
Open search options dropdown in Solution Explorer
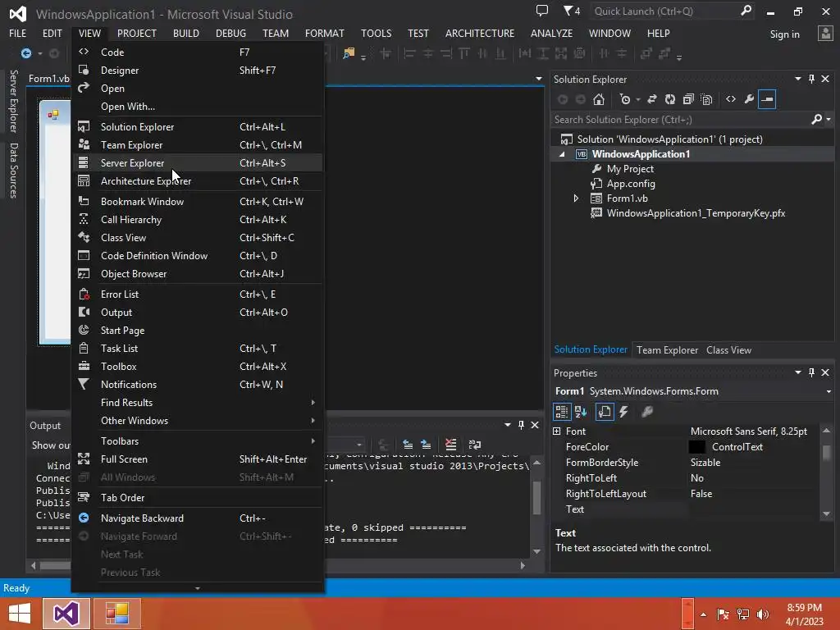point(829,120)
